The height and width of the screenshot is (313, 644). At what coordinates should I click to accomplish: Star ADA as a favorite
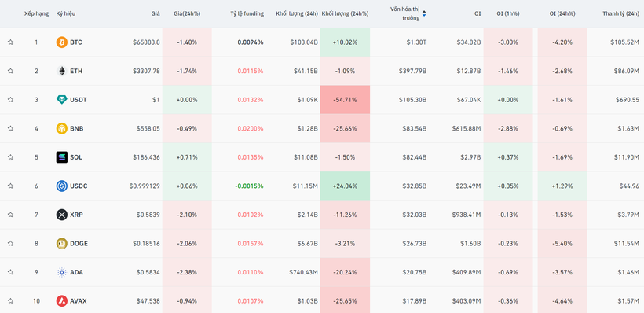(x=11, y=272)
